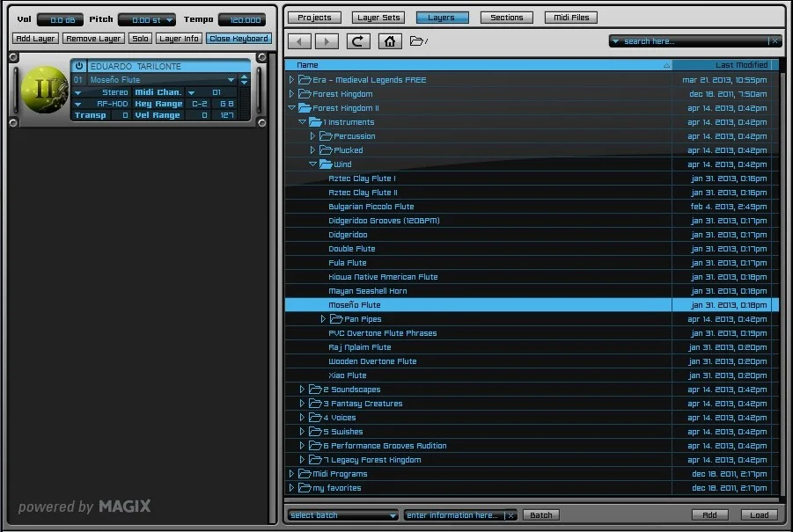Collapse the Wind folder
Viewport: 793px width, 532px height.
tap(312, 164)
